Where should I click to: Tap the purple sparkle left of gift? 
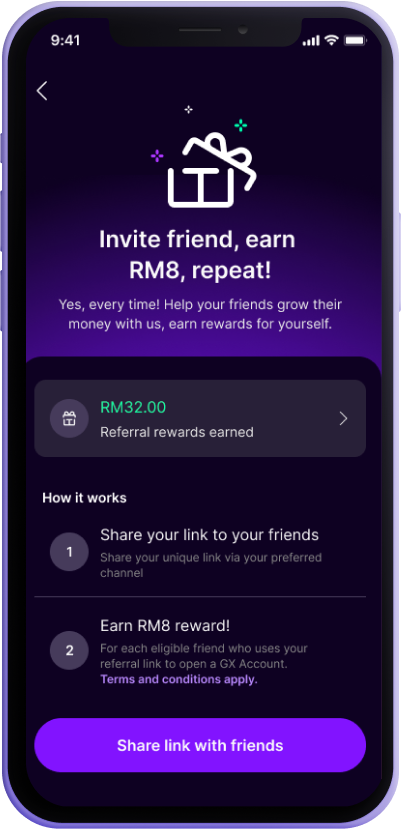tap(157, 156)
